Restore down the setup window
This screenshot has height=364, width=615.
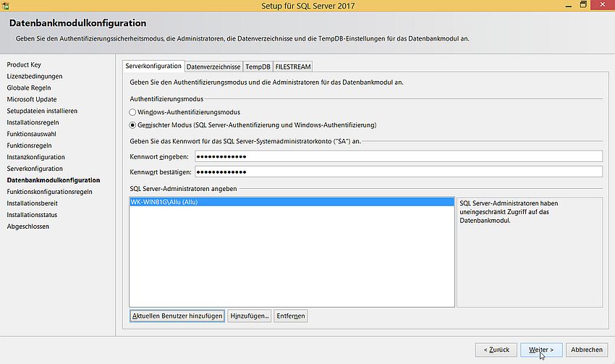tap(583, 5)
